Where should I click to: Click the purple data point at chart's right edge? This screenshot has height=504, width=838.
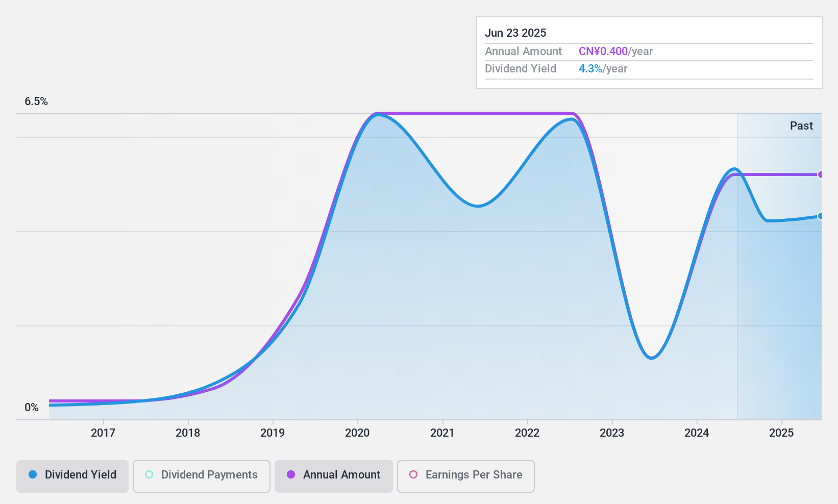821,174
